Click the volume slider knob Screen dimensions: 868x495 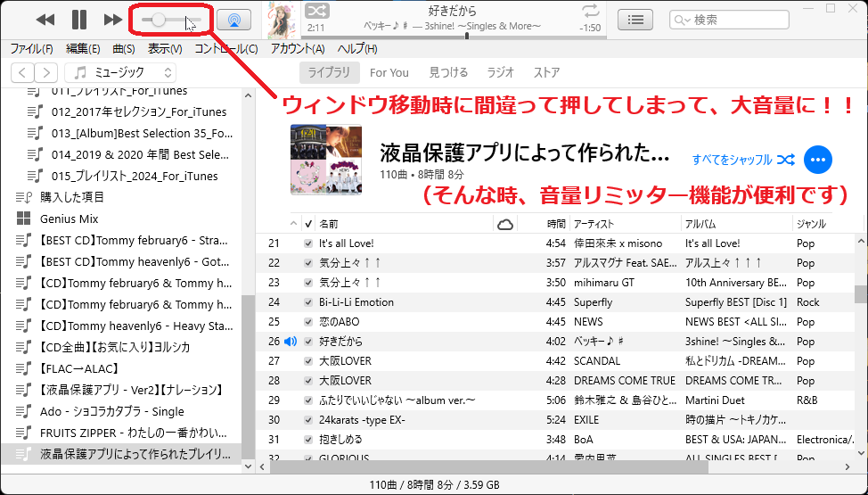click(x=158, y=20)
